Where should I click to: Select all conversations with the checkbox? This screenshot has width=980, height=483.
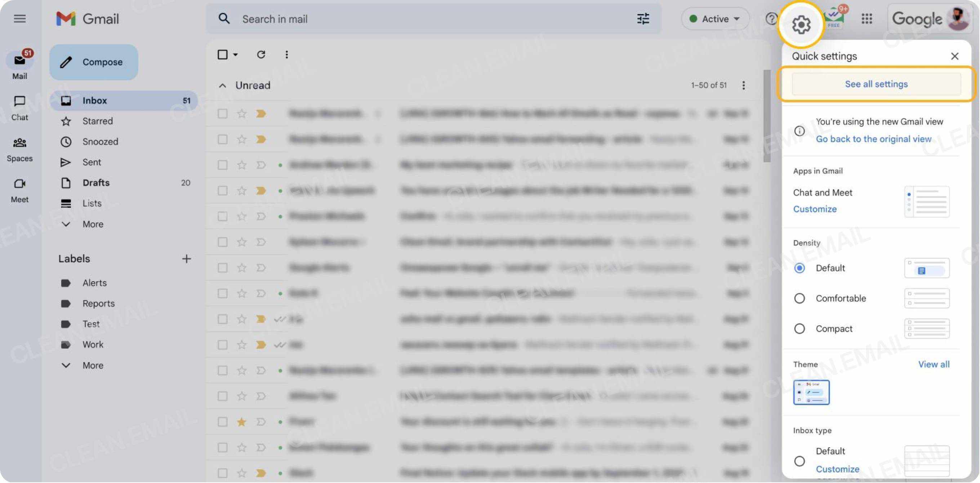click(x=222, y=54)
